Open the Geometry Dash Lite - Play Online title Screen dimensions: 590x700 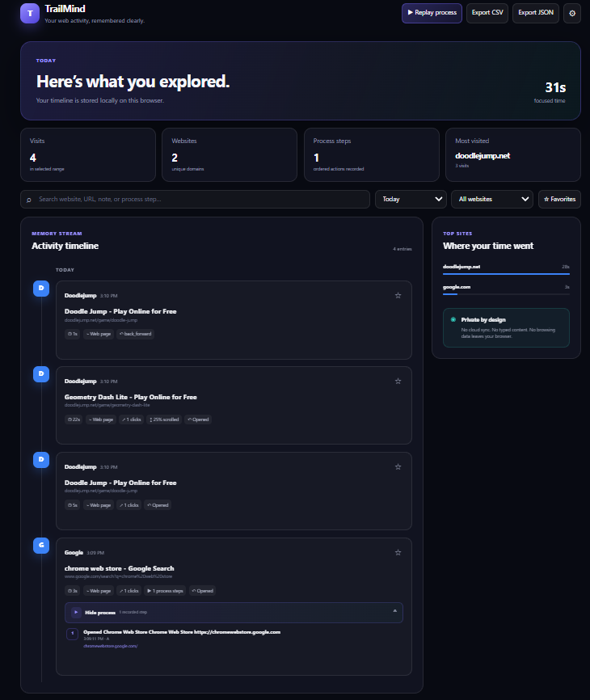[x=130, y=397]
